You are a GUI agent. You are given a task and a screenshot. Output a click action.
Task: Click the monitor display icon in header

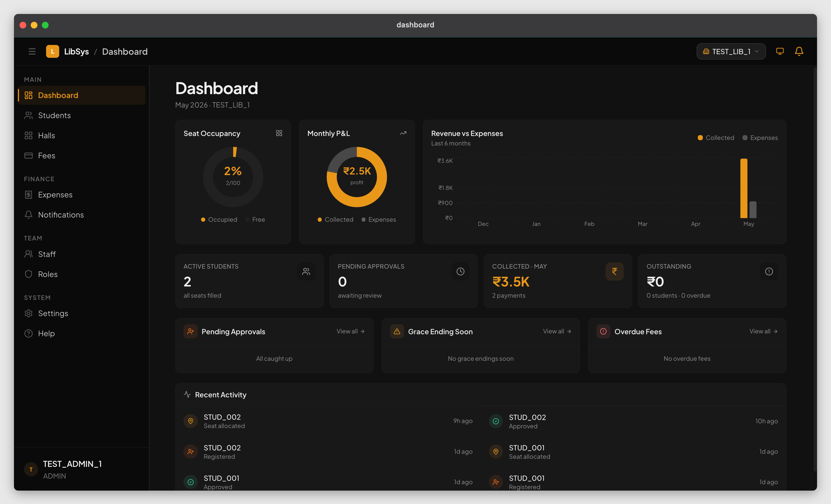tap(780, 51)
